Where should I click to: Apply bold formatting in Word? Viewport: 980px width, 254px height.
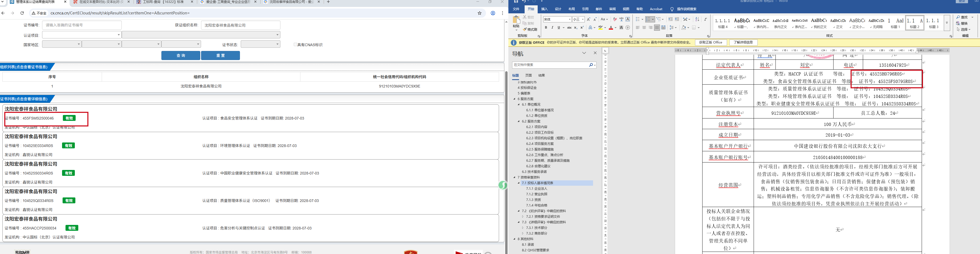[x=546, y=27]
